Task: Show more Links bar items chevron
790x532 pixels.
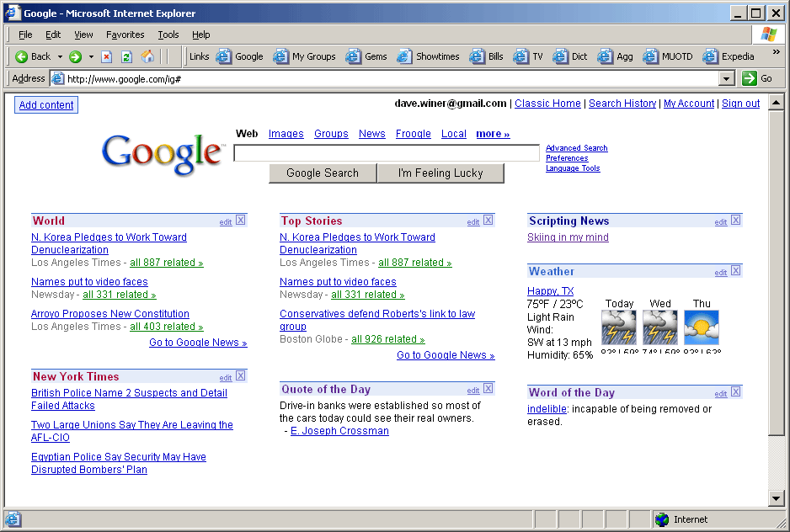Action: click(x=776, y=53)
